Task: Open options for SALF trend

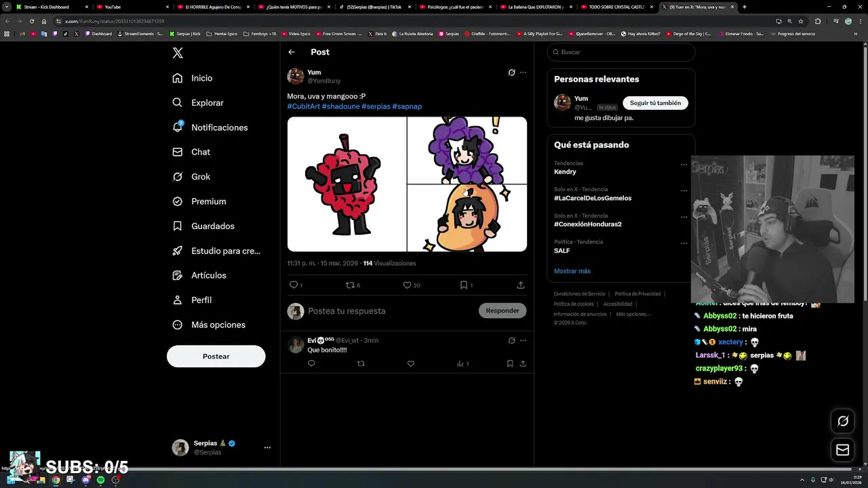Action: click(x=684, y=243)
